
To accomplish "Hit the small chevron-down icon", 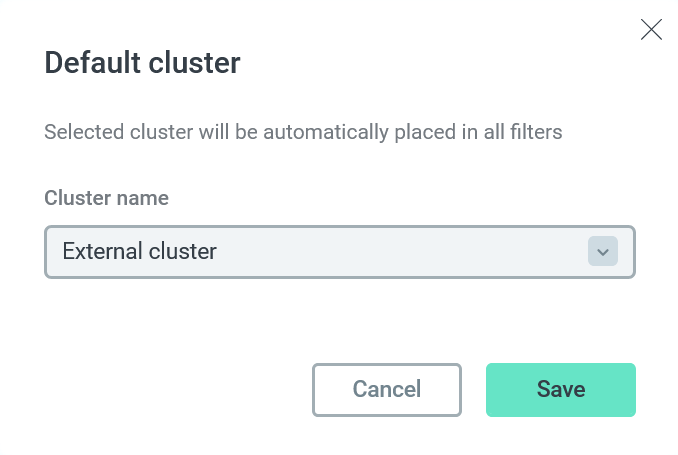I will point(602,251).
